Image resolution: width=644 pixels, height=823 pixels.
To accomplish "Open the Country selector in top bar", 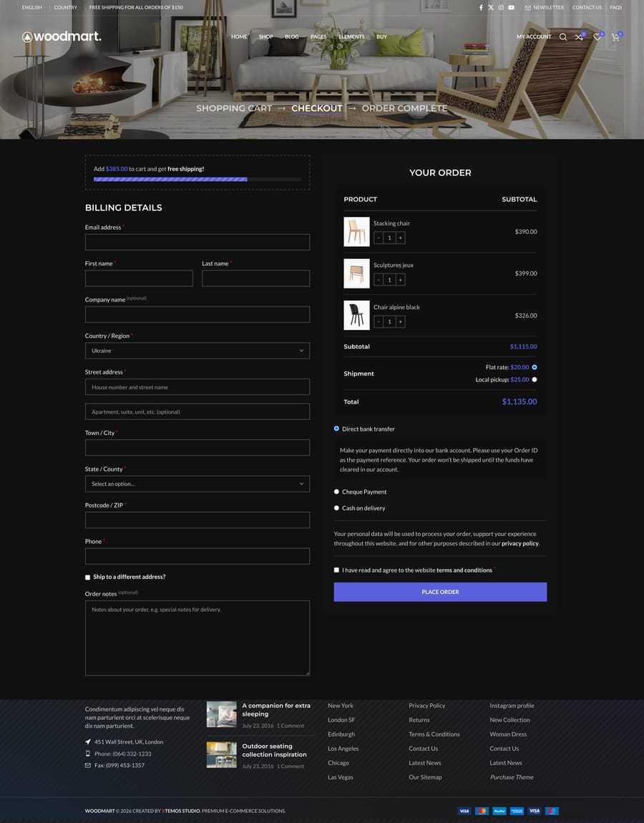I will pyautogui.click(x=66, y=7).
